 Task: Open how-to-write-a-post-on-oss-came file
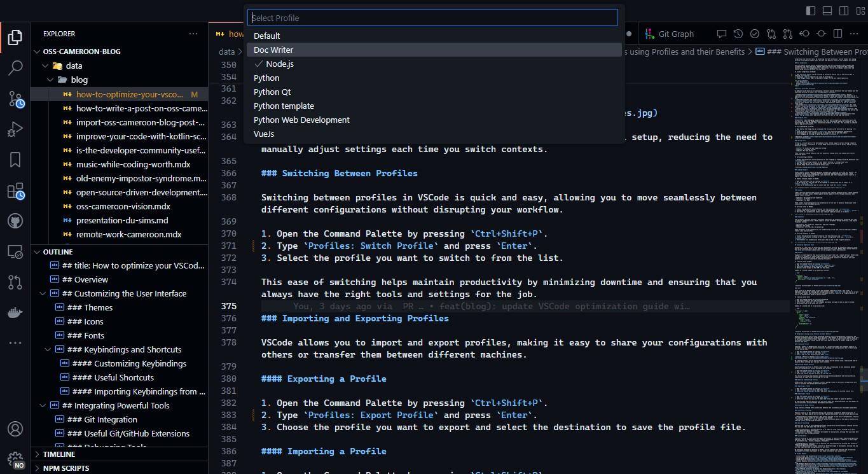tap(120, 108)
